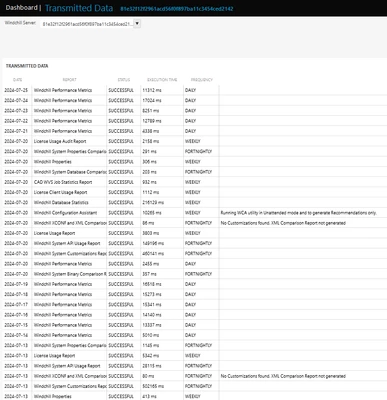The width and height of the screenshot is (387, 400).
Task: Click the Windchill Server label
Action: [x=20, y=23]
